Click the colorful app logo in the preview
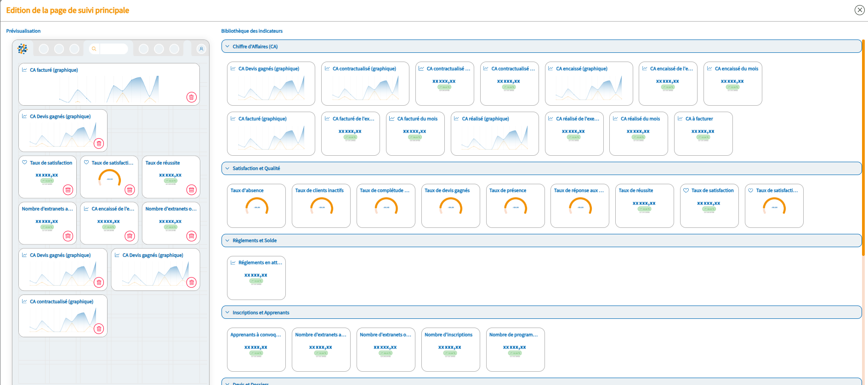 23,49
